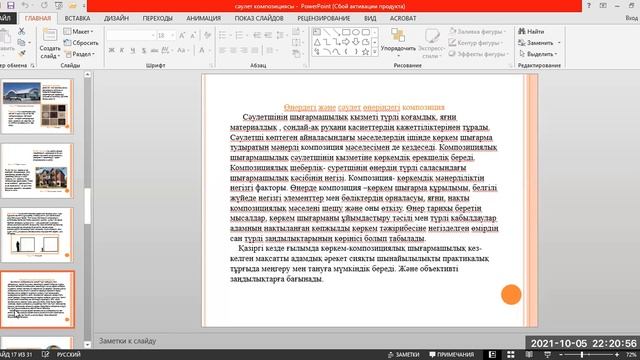Expand shapes gallery more arrow

375,52
